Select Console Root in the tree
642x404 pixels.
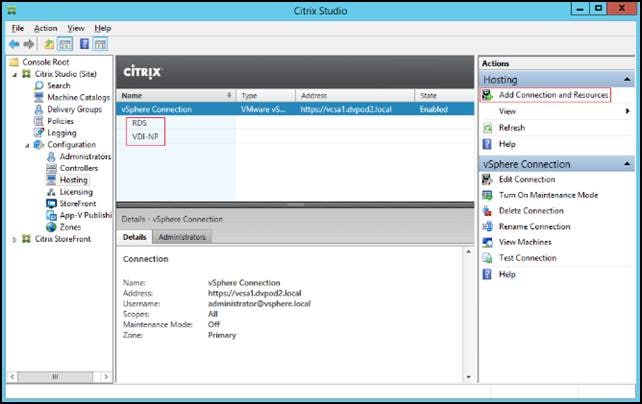point(45,62)
